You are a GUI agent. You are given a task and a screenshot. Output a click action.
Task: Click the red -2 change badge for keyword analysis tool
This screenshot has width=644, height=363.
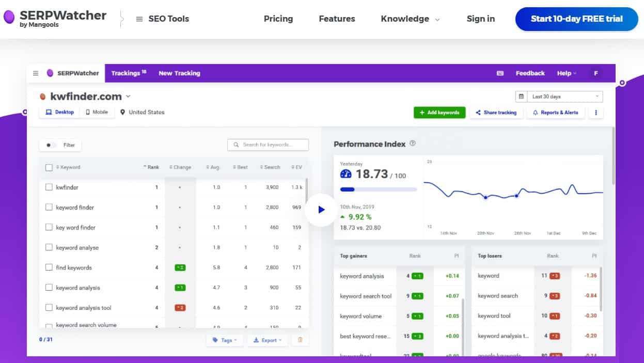click(x=180, y=308)
